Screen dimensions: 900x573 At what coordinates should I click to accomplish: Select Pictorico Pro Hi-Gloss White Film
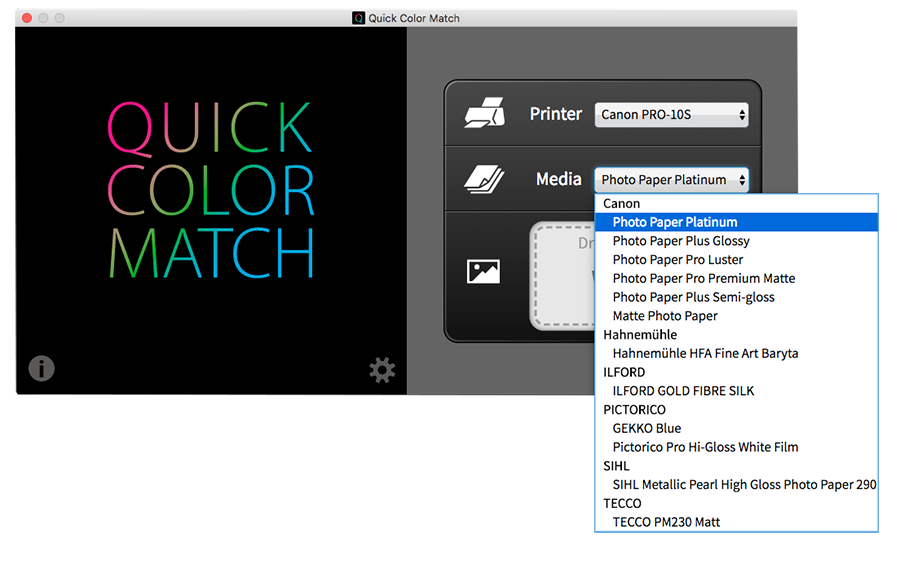736,447
